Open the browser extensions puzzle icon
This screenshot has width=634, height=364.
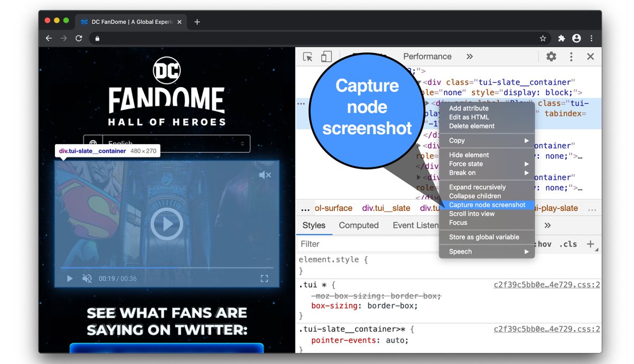click(x=561, y=38)
